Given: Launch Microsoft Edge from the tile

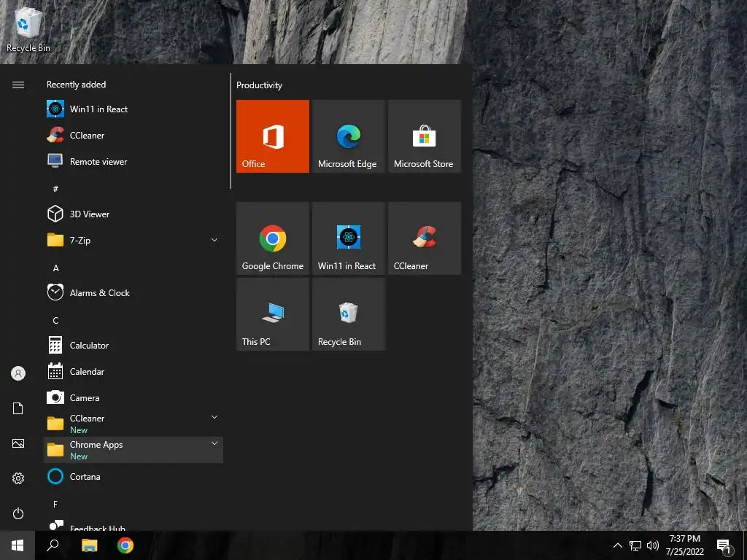Looking at the screenshot, I should click(348, 136).
